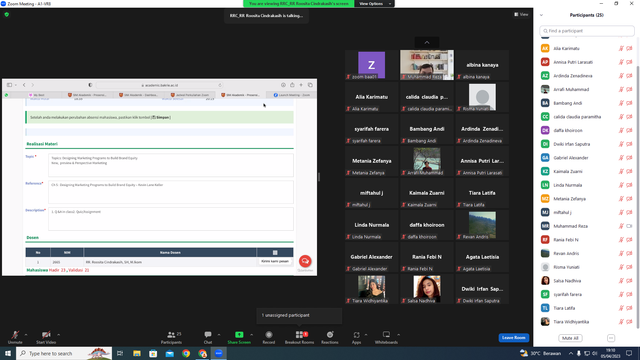Open the Reactions icon
The width and height of the screenshot is (640, 360).
330,335
